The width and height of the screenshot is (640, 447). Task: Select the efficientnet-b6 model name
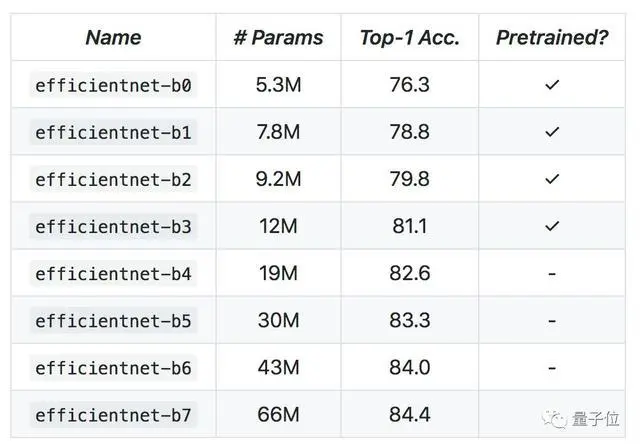(113, 367)
